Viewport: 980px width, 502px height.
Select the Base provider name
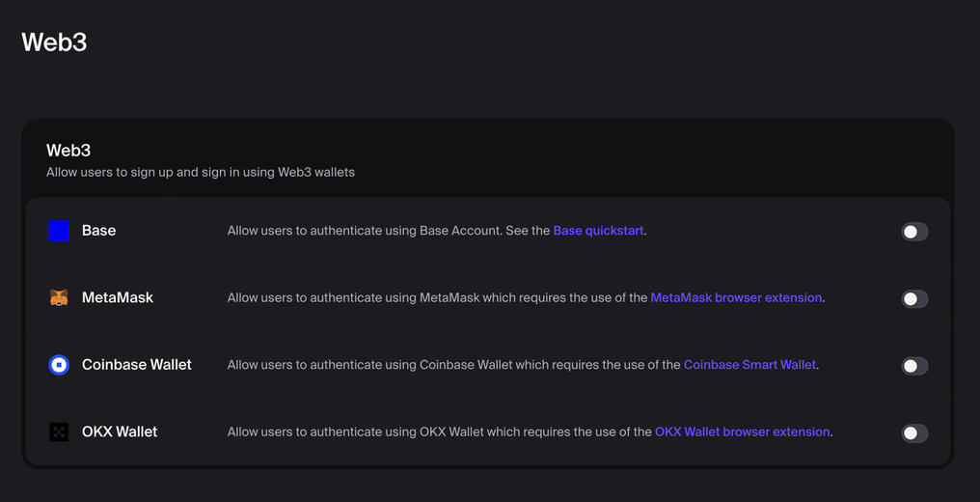pyautogui.click(x=98, y=231)
